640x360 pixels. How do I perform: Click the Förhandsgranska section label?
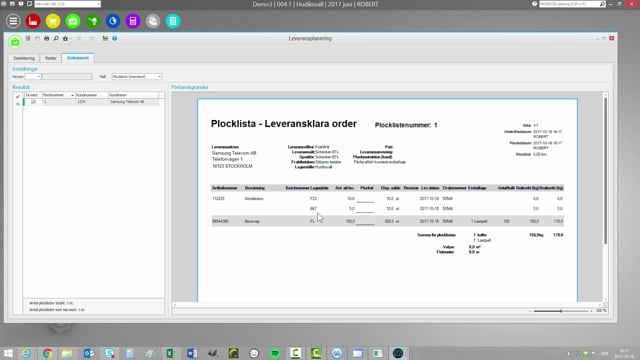pos(190,87)
